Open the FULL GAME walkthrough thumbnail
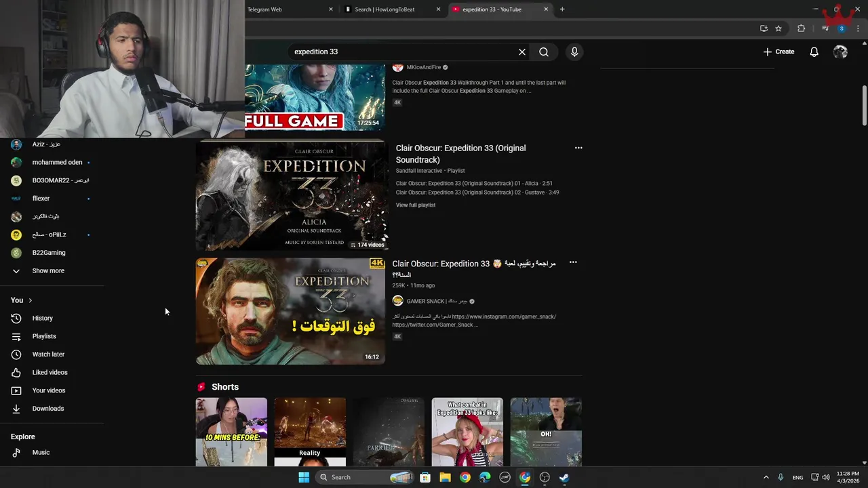The height and width of the screenshot is (488, 868). pyautogui.click(x=315, y=98)
